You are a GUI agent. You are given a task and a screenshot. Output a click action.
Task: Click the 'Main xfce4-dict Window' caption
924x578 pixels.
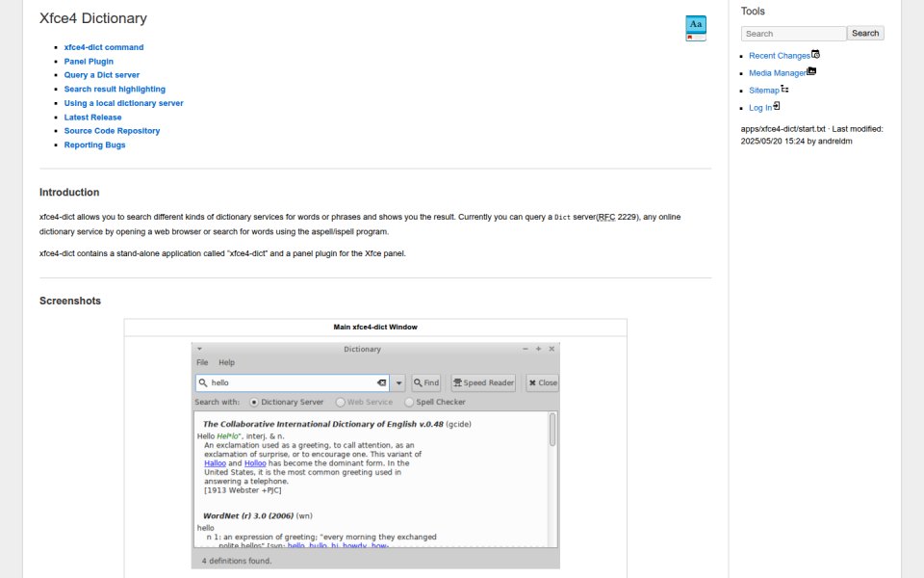[375, 328]
